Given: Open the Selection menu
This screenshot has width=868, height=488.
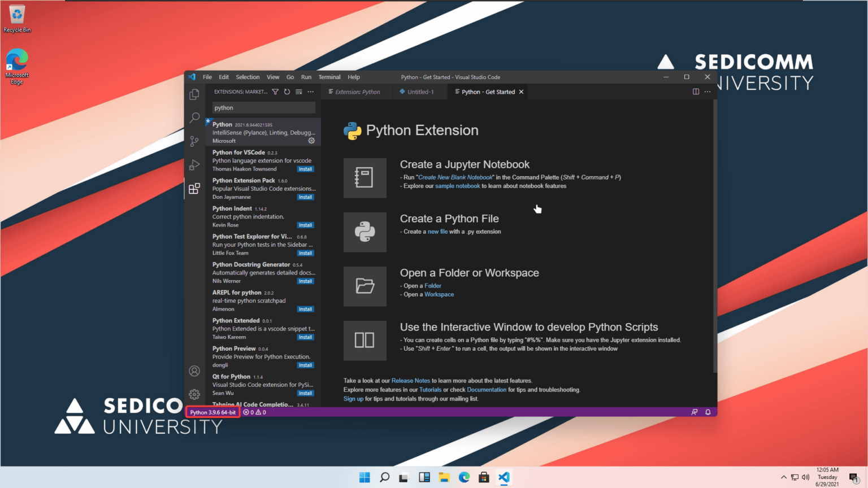Looking at the screenshot, I should point(248,77).
